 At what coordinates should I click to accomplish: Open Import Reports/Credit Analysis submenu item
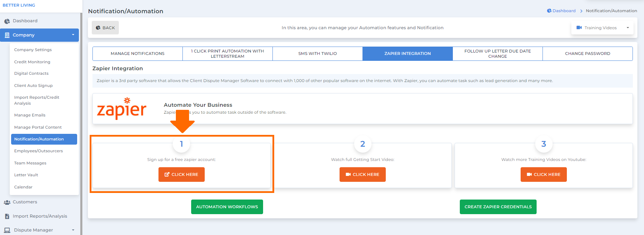pyautogui.click(x=37, y=100)
